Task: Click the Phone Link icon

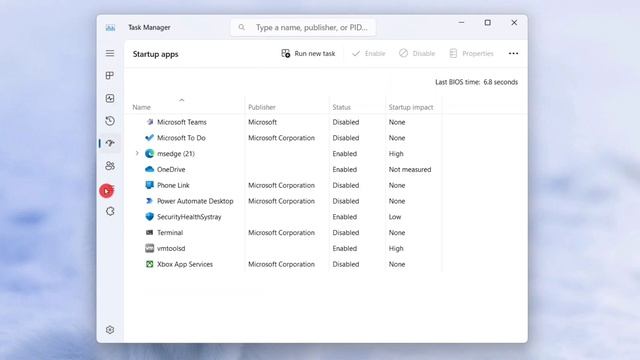Action: (149, 185)
